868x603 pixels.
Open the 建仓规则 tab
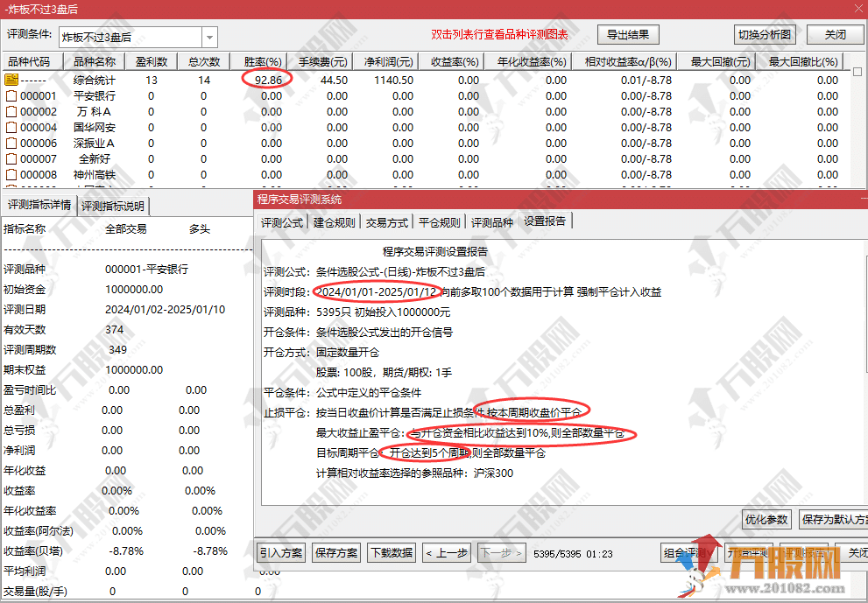pos(334,222)
